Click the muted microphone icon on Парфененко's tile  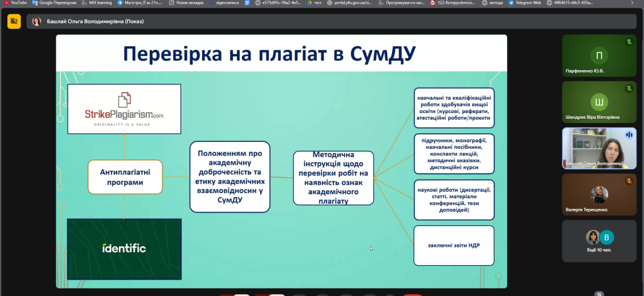[629, 42]
